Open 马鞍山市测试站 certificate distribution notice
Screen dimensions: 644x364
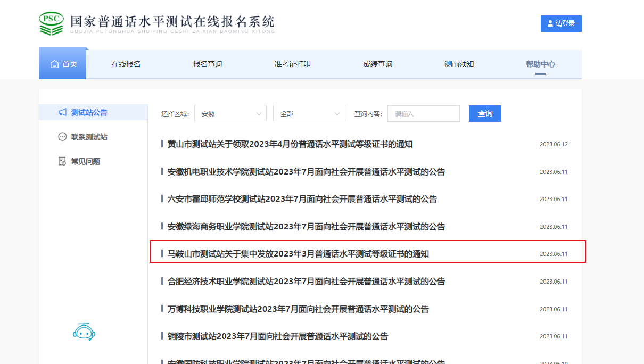click(x=298, y=254)
